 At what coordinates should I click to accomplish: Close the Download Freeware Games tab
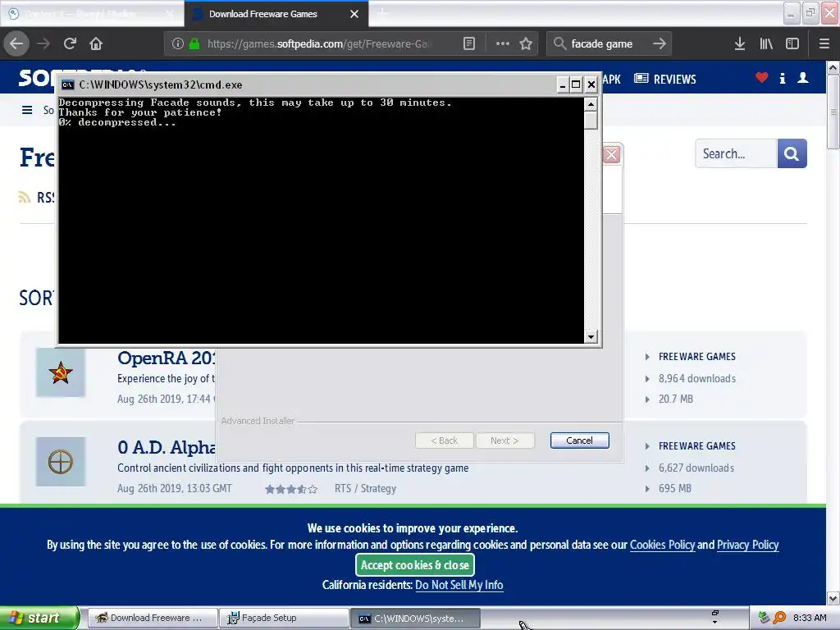(x=354, y=14)
